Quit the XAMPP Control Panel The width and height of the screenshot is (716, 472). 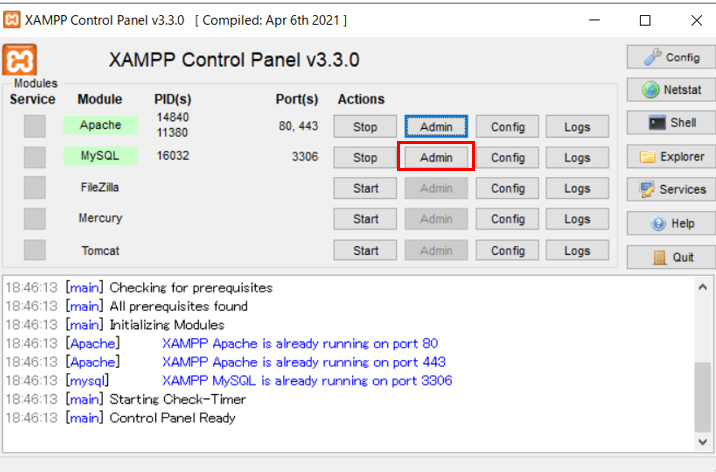pyautogui.click(x=670, y=257)
